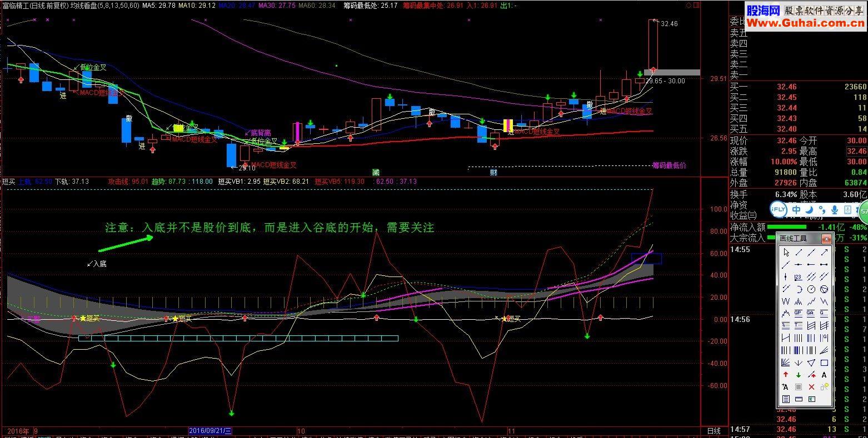
Task: Select the green down-arrow marker tool
Action: [799, 375]
